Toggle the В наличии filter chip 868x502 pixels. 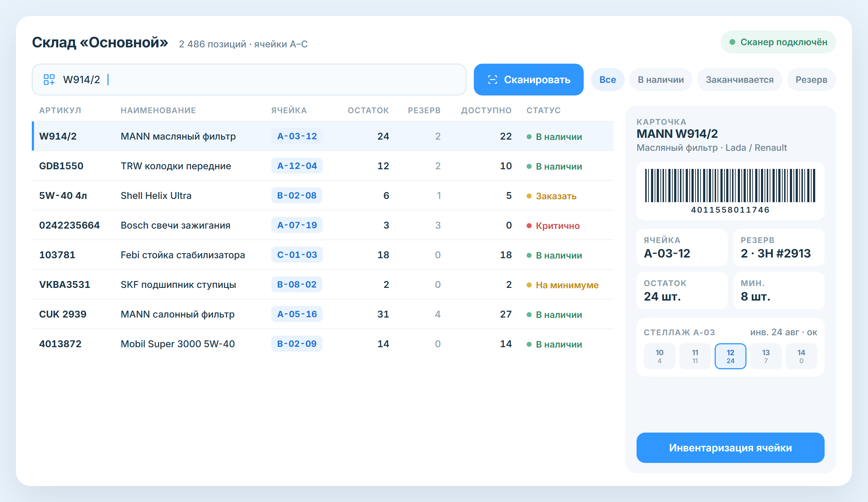pyautogui.click(x=661, y=80)
